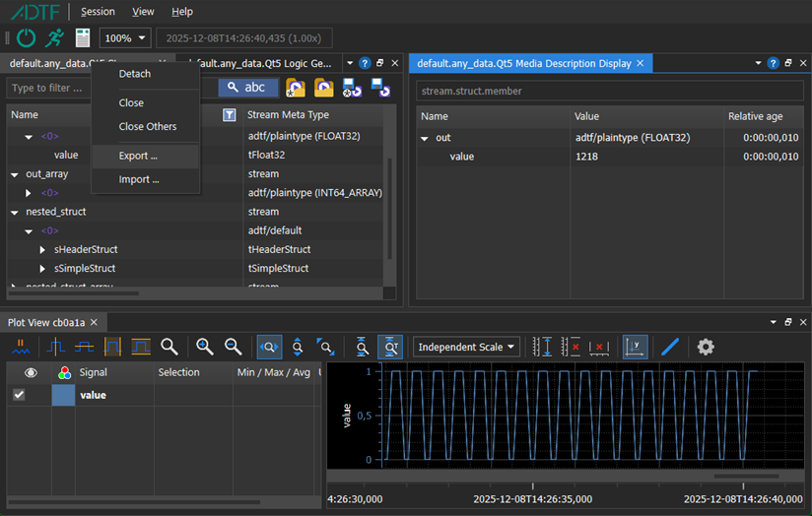Viewport: 812px width, 516px height.
Task: Toggle the horizontal zoom mode button
Action: pyautogui.click(x=269, y=347)
